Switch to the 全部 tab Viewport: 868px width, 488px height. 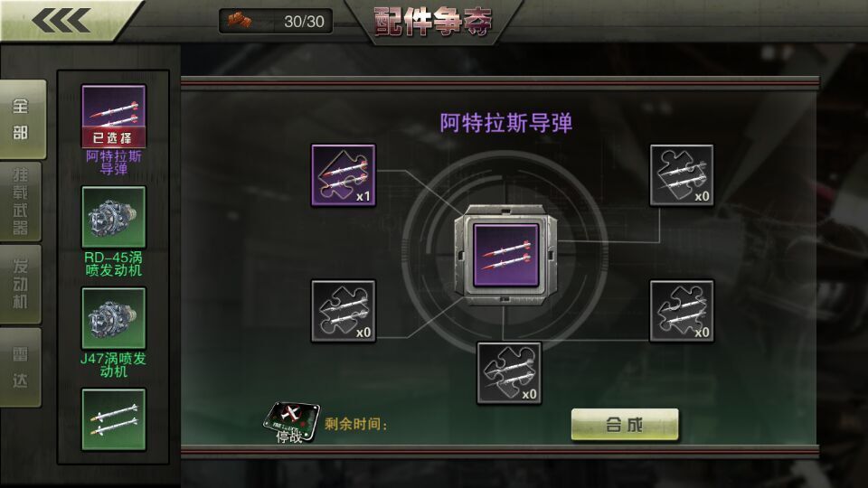point(22,119)
